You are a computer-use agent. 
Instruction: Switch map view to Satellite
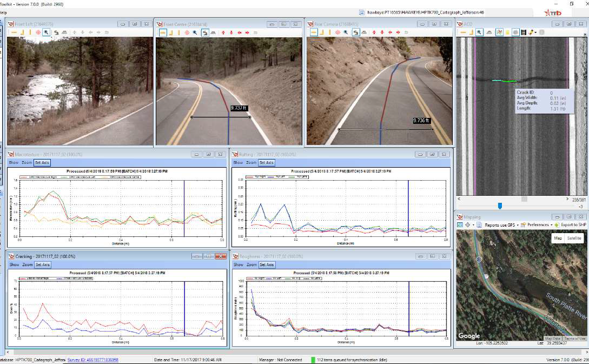pyautogui.click(x=574, y=238)
